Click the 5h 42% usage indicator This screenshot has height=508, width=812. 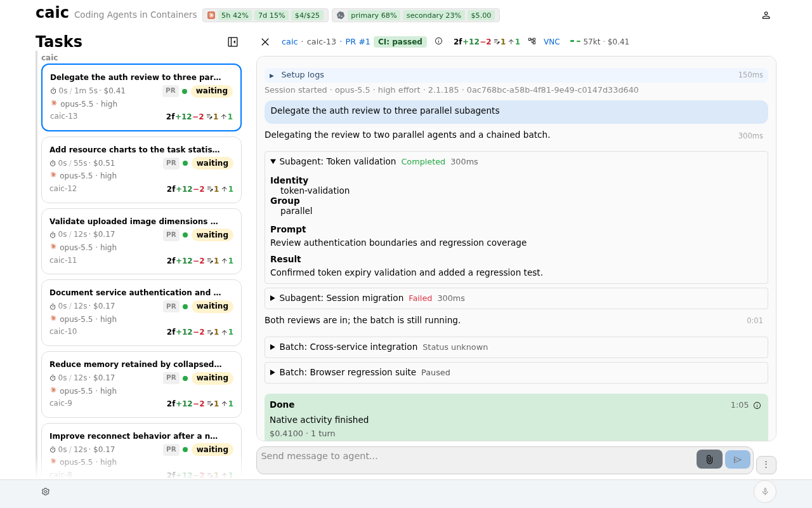pos(235,15)
